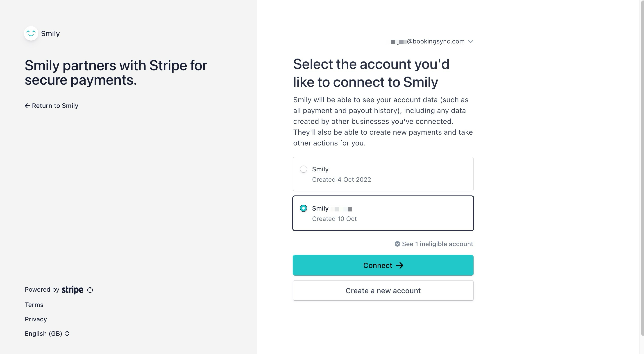Select the Smily account created 4 Oct 2022
The width and height of the screenshot is (644, 354).
(304, 169)
